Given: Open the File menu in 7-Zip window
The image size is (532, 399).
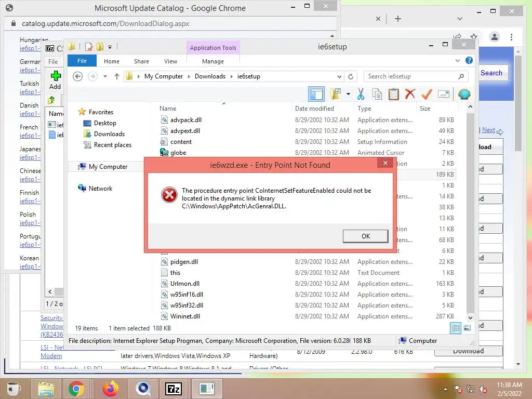Looking at the screenshot, I should [x=53, y=61].
